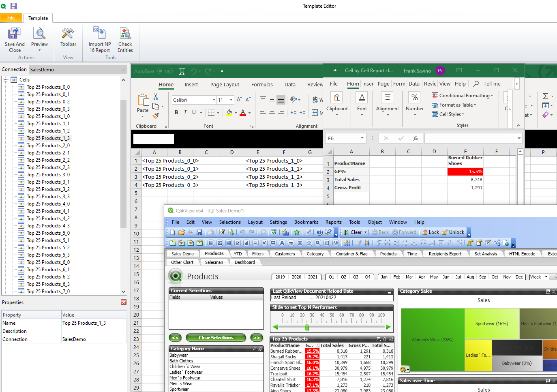Viewport: 557px width, 392px height.
Task: Click Import NP 16 Report icon
Action: (100, 40)
